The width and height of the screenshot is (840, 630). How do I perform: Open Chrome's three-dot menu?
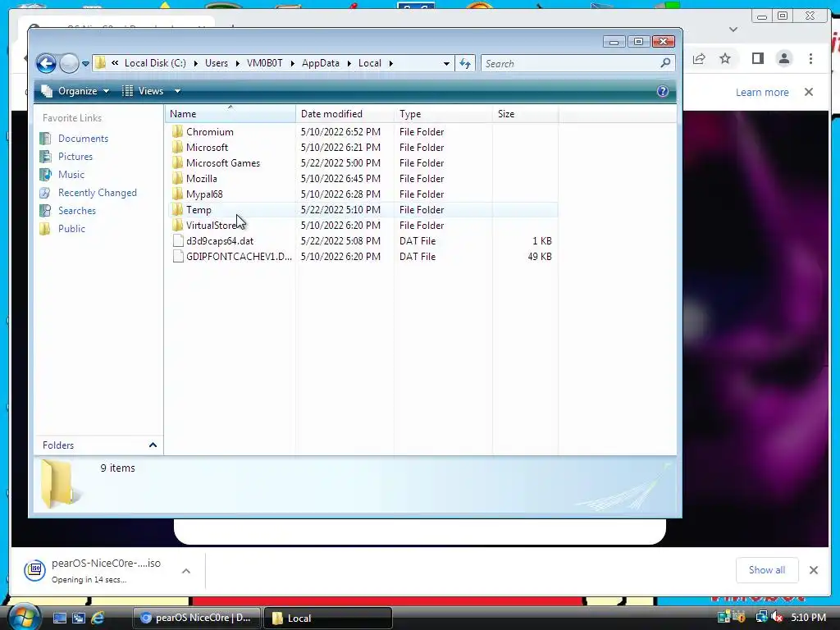pos(811,58)
